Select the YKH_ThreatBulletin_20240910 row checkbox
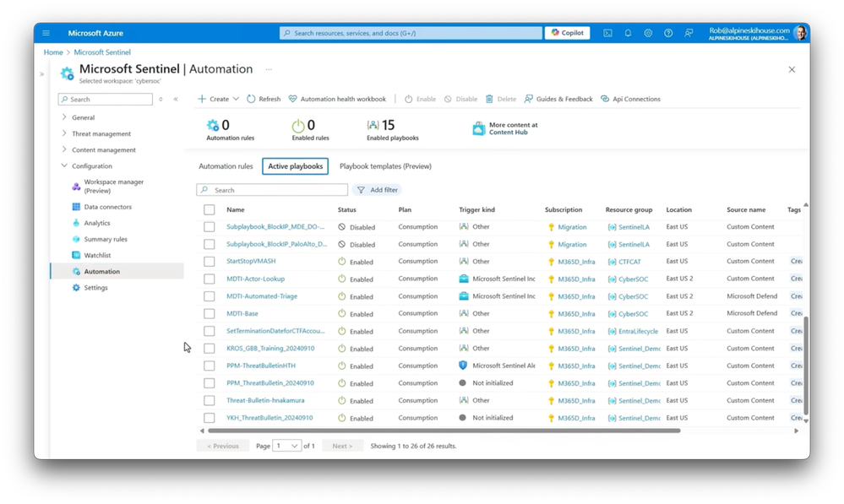 [210, 417]
